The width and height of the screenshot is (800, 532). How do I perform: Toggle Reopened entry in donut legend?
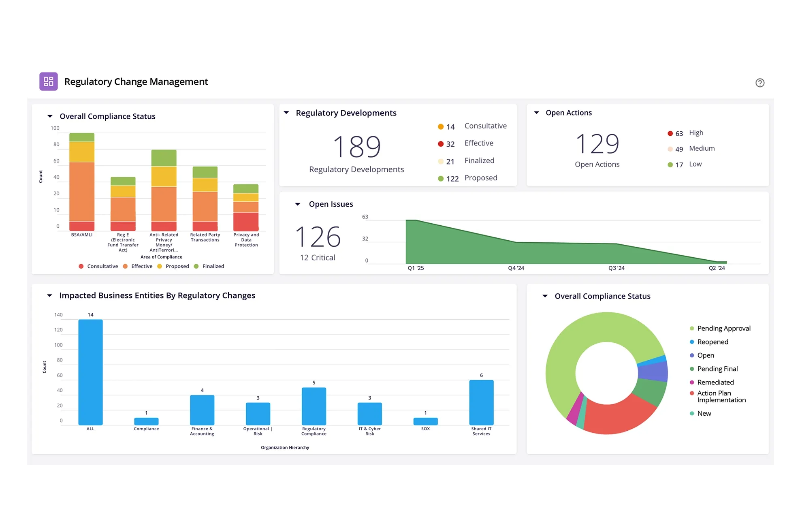[x=713, y=342]
